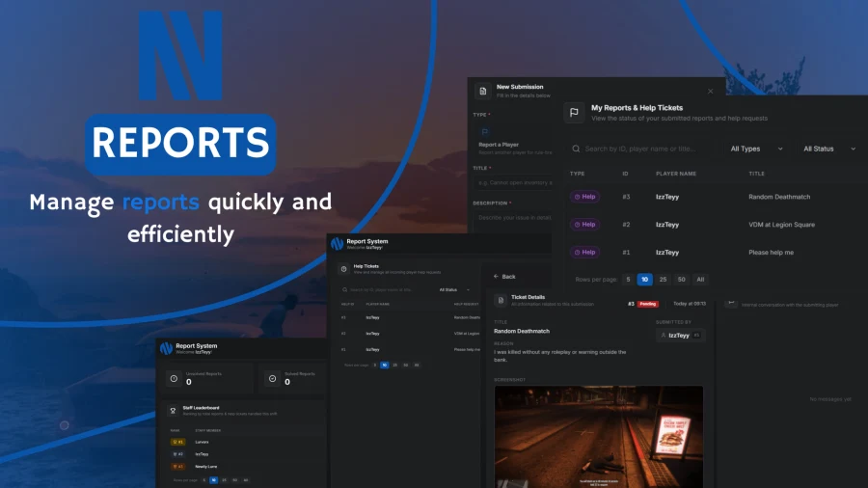
Task: Click the flag icon beside My Reports & Help Tickets
Action: coord(574,112)
